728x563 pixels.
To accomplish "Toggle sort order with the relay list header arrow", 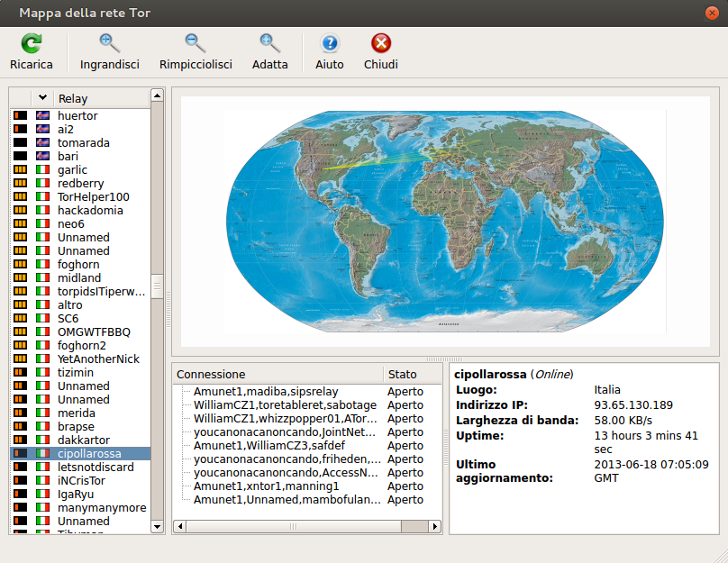I will pos(42,98).
